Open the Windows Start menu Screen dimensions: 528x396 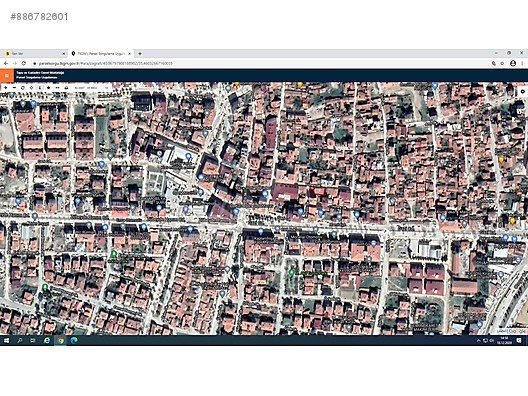coord(6,340)
